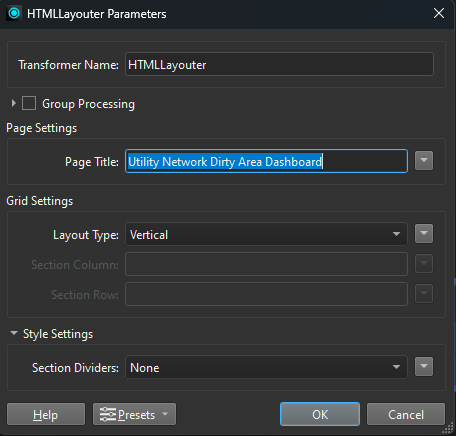Close the HTMLLayouter Parameters dialog
The height and width of the screenshot is (436, 456).
[x=439, y=13]
